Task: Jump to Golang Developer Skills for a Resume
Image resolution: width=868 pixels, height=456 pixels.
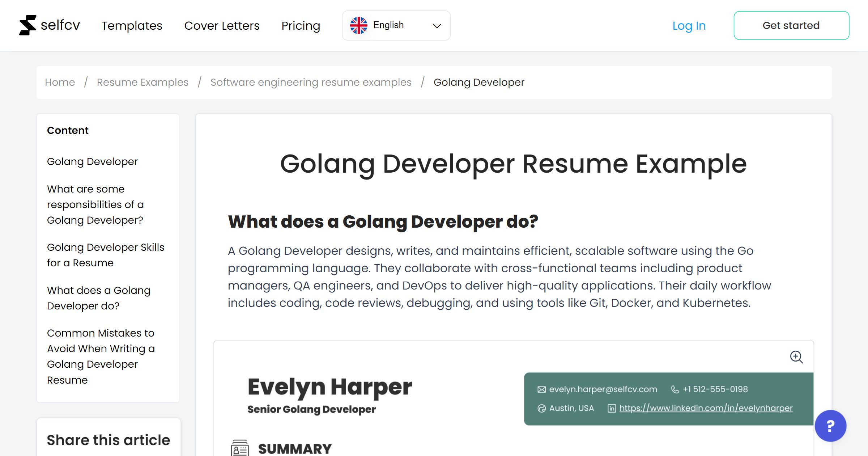Action: [106, 255]
